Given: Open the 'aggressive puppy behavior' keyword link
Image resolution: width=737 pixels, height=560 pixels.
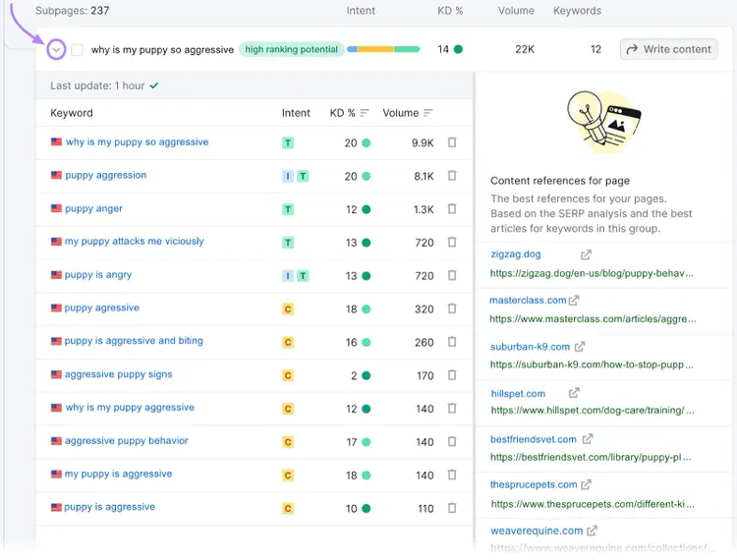Looking at the screenshot, I should click(127, 441).
